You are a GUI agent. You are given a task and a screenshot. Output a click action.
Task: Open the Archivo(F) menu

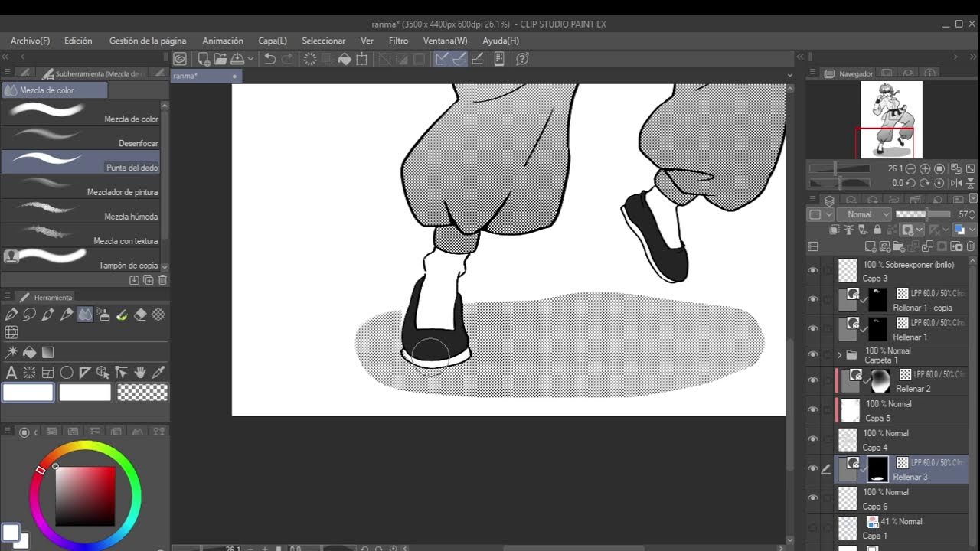click(30, 41)
